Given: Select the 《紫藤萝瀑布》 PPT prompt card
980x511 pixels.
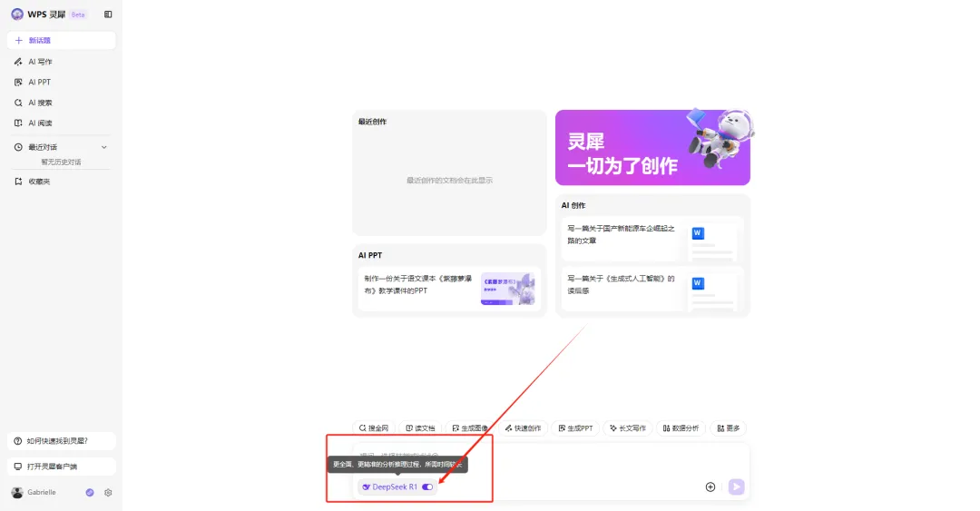Looking at the screenshot, I should point(449,289).
